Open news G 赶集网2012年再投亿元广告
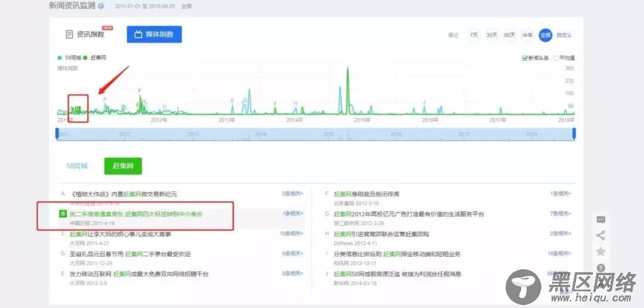 click(x=408, y=214)
